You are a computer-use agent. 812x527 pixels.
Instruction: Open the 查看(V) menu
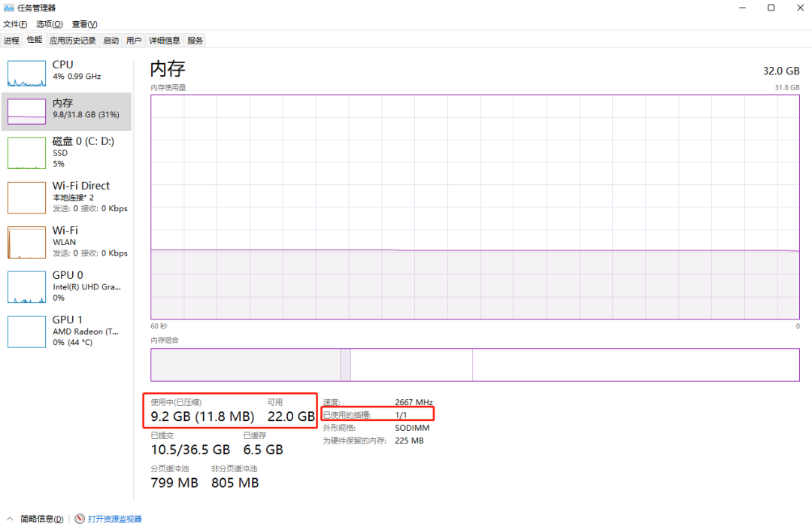[84, 24]
